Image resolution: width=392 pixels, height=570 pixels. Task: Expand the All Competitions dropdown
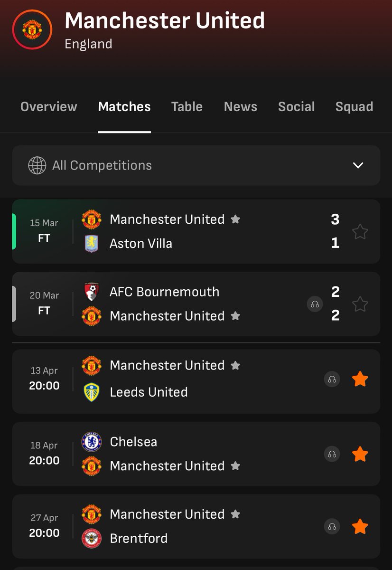196,165
